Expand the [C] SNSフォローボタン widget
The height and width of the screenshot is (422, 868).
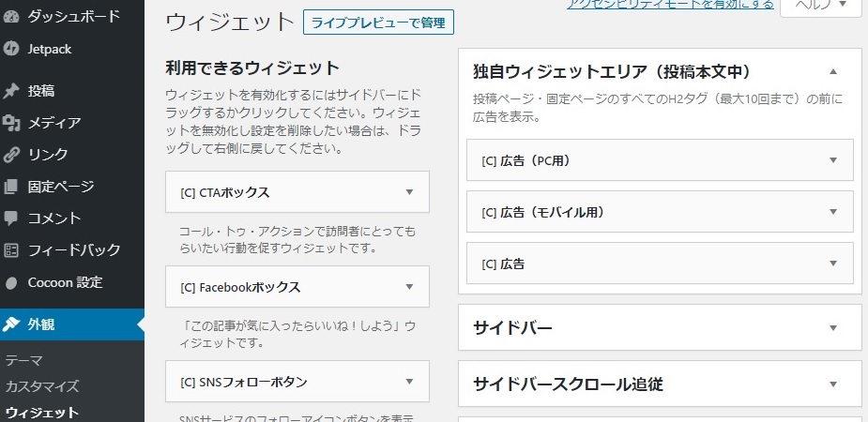[409, 382]
